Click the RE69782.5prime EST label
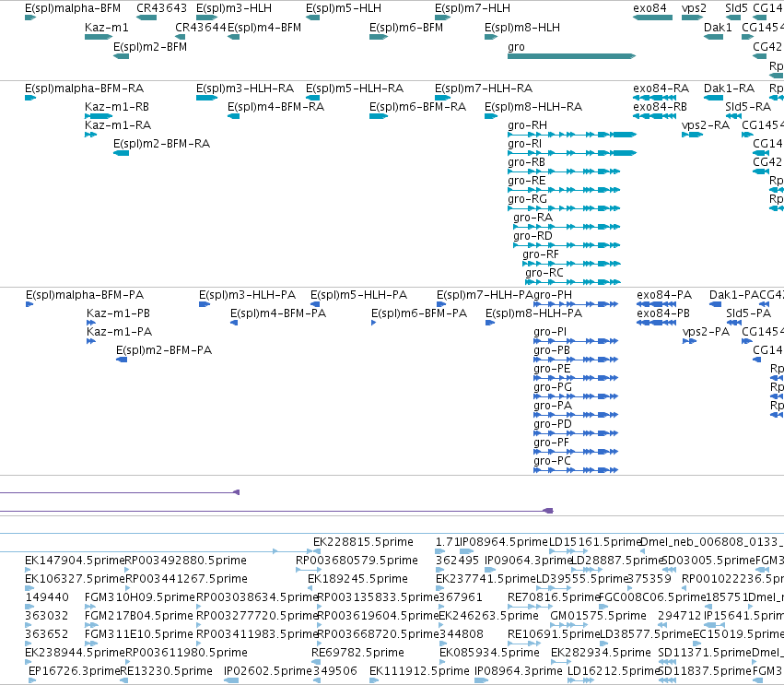Screen dimensions: 784x685 point(358,653)
